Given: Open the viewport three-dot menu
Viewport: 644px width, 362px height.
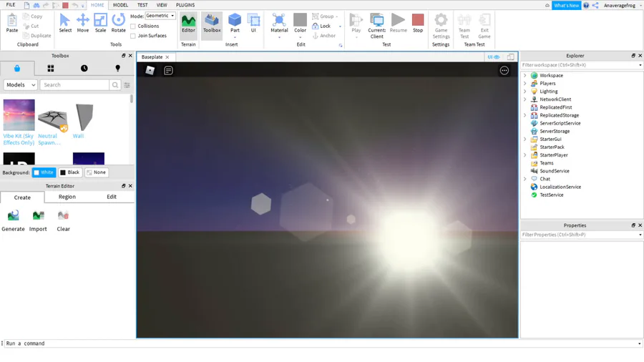Looking at the screenshot, I should (x=504, y=71).
